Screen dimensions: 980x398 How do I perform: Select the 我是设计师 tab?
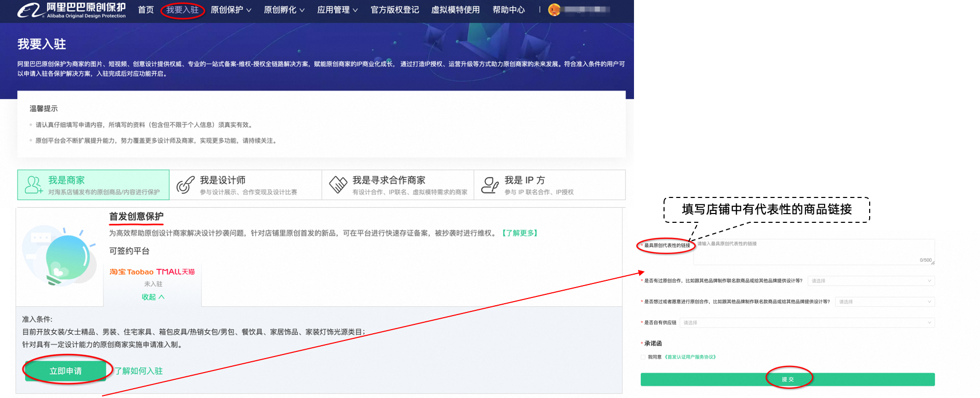[246, 185]
